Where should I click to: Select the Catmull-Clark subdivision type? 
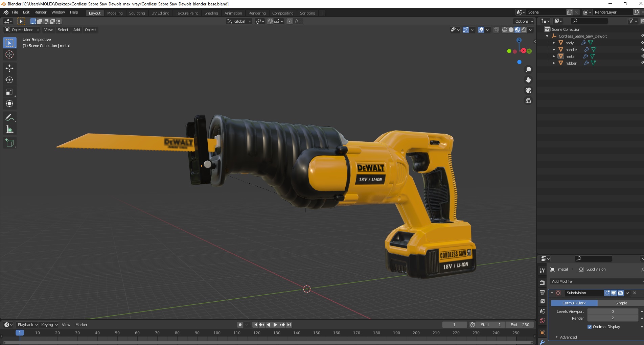tap(574, 303)
